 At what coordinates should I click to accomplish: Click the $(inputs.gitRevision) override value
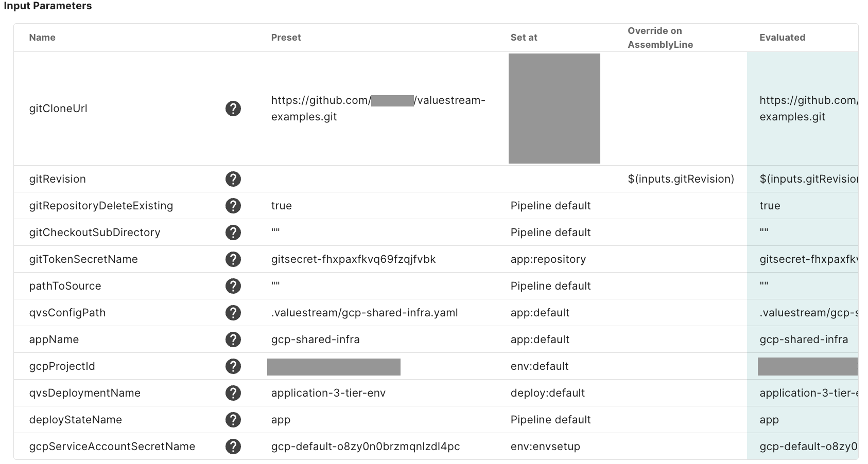coord(681,179)
